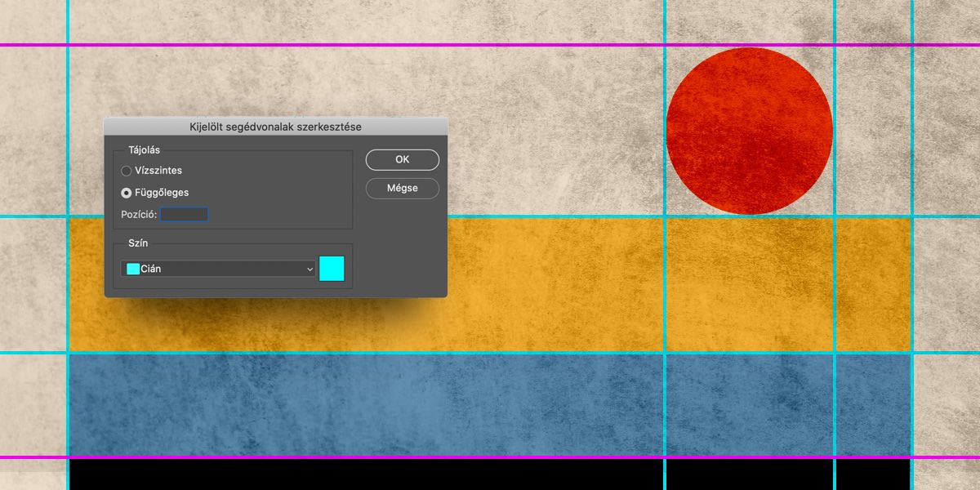Click the Tájolás group label
The image size is (980, 490).
143,149
